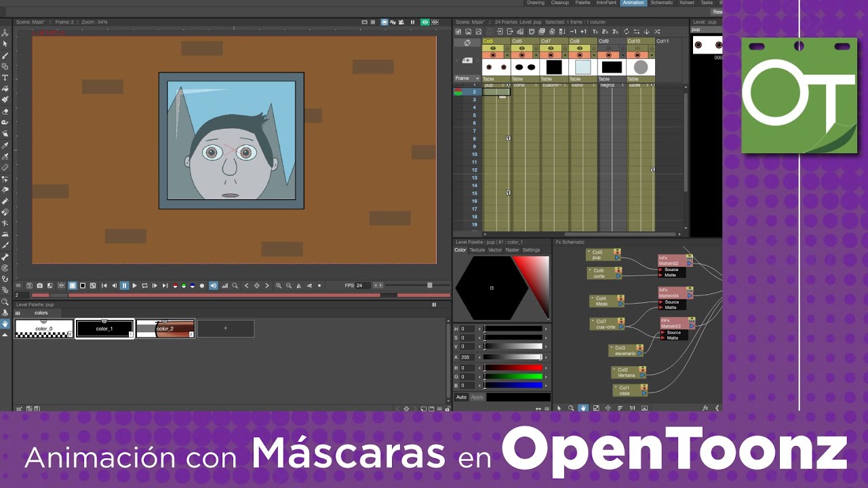This screenshot has height=488, width=868.
Task: Pause playback with the highlighted pause button
Action: coord(124,285)
